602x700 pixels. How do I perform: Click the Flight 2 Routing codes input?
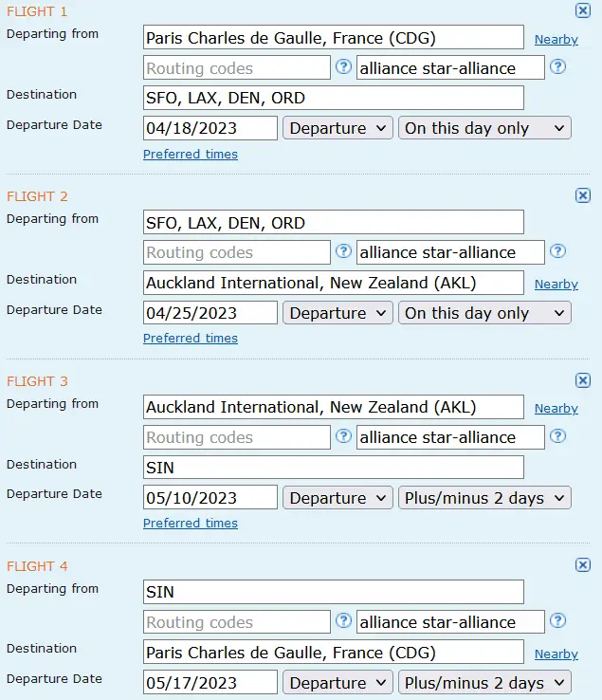click(236, 252)
